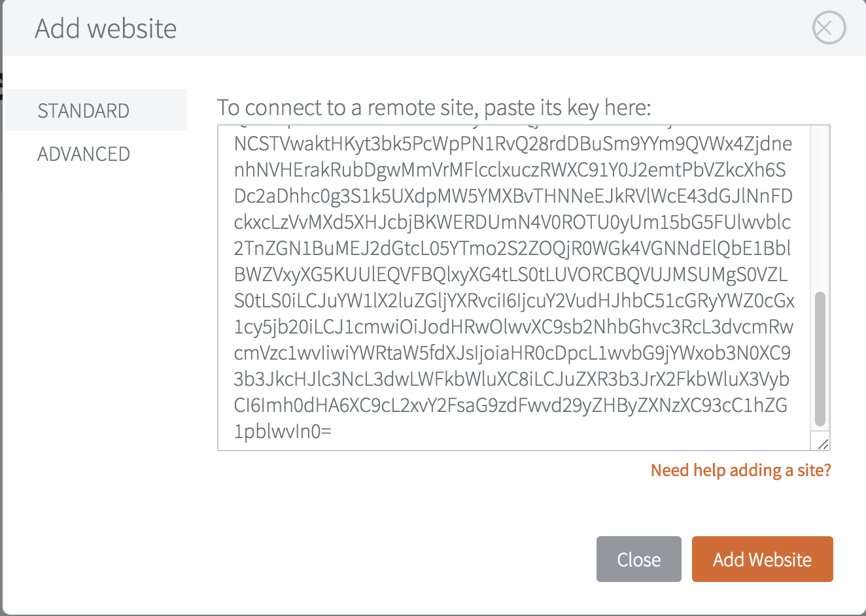Click the textarea resize handle icon
866x616 pixels.
(x=823, y=444)
